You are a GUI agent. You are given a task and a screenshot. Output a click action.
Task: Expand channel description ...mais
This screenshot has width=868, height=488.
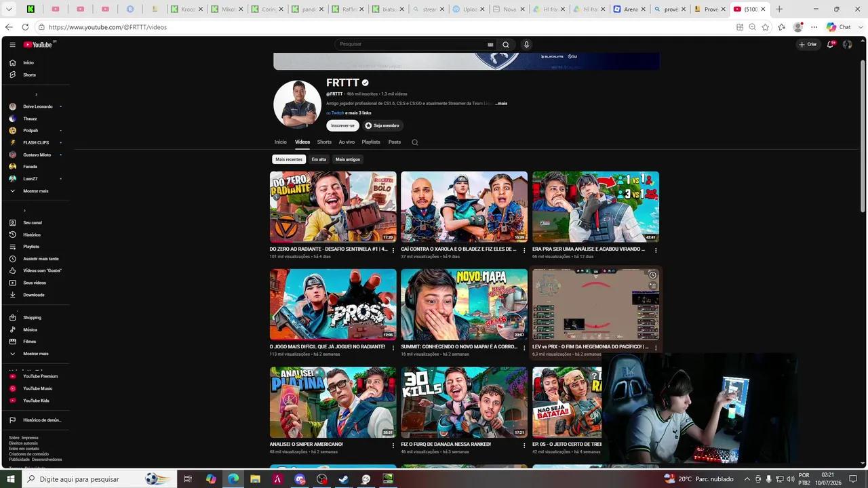tap(501, 104)
